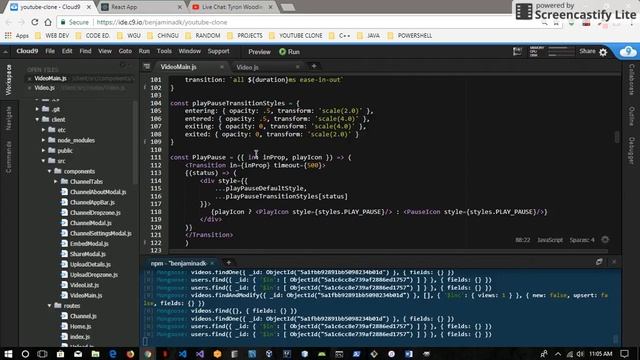Open the Commands side panel
The width and height of the screenshot is (640, 360).
point(9,157)
